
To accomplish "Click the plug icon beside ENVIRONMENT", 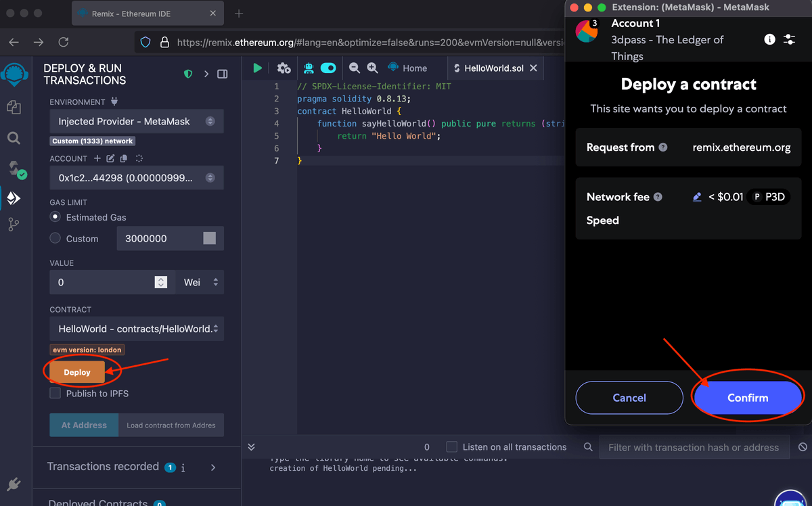I will [114, 101].
